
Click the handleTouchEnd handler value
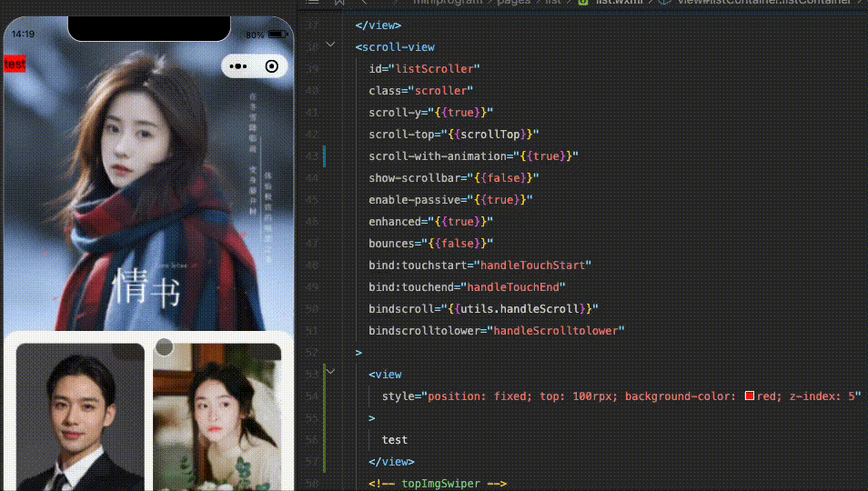(513, 287)
